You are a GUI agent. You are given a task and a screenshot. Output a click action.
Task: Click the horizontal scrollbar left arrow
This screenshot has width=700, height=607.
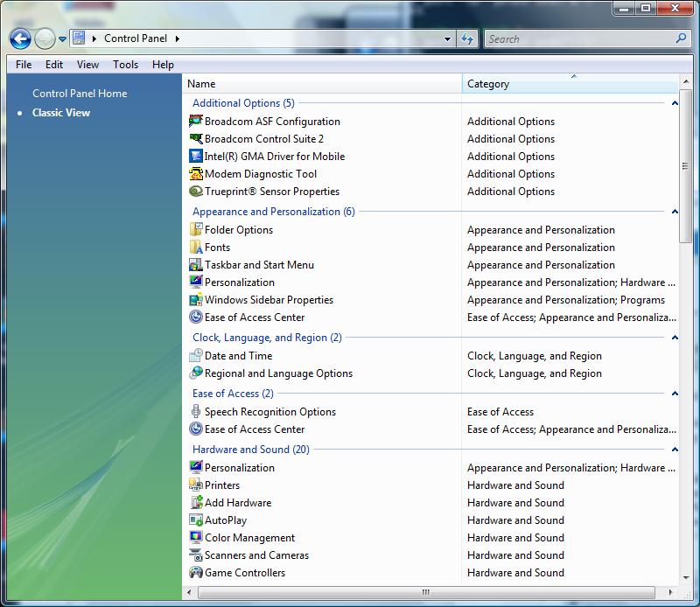189,592
